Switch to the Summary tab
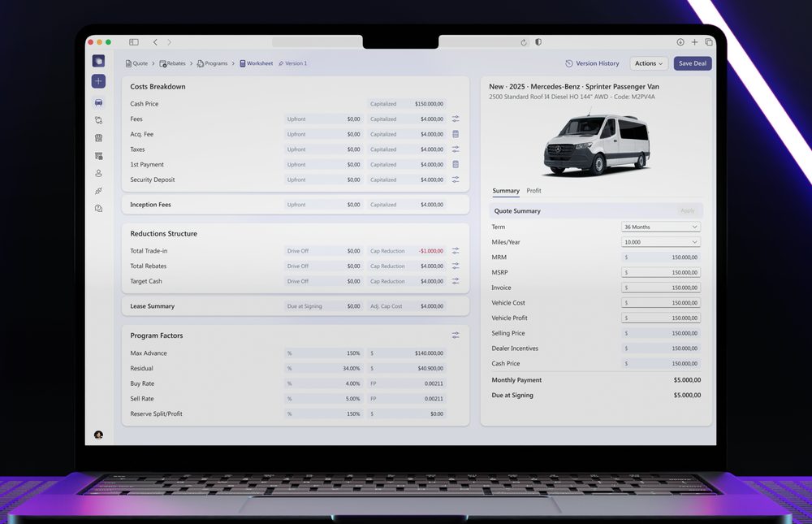The image size is (812, 524). click(506, 191)
